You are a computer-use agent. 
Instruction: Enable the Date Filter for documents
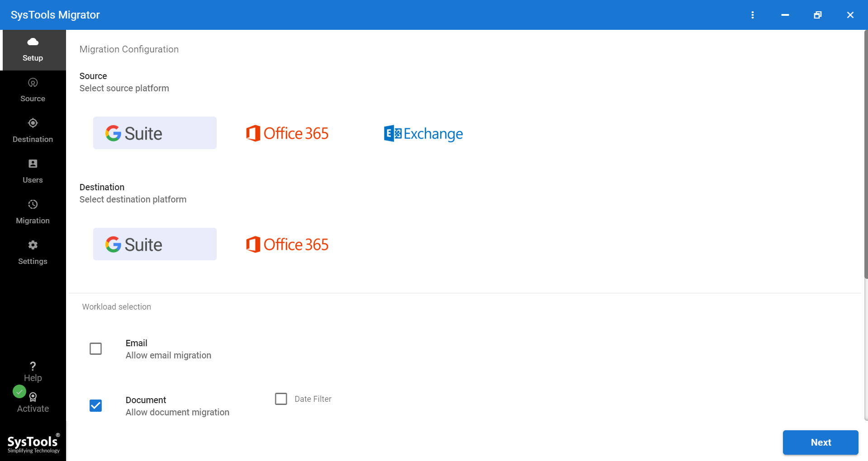[x=281, y=399]
